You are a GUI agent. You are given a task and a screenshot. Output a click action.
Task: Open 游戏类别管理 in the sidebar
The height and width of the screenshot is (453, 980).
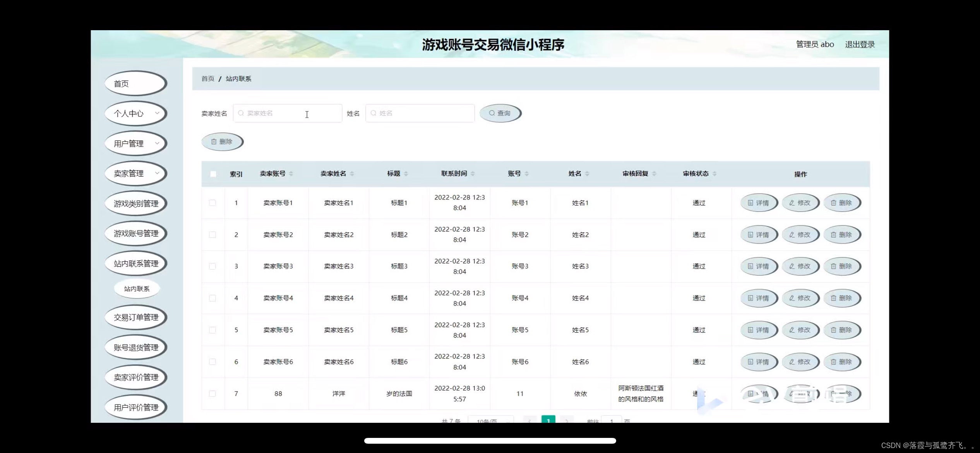click(x=135, y=204)
